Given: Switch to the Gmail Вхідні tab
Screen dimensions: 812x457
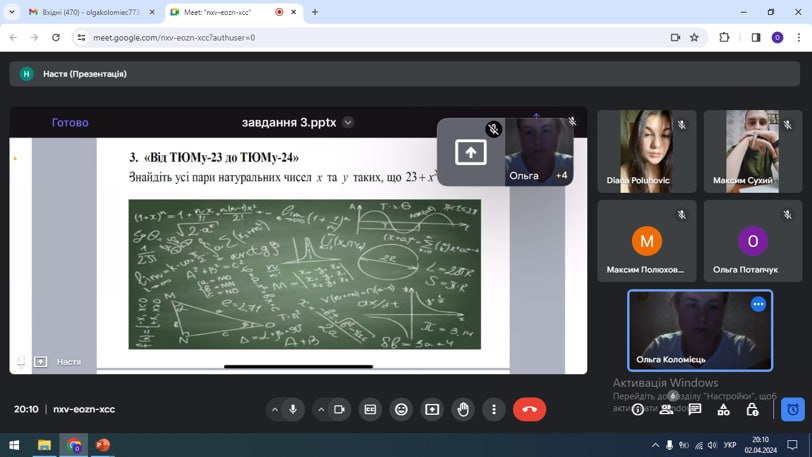Looking at the screenshot, I should [91, 12].
